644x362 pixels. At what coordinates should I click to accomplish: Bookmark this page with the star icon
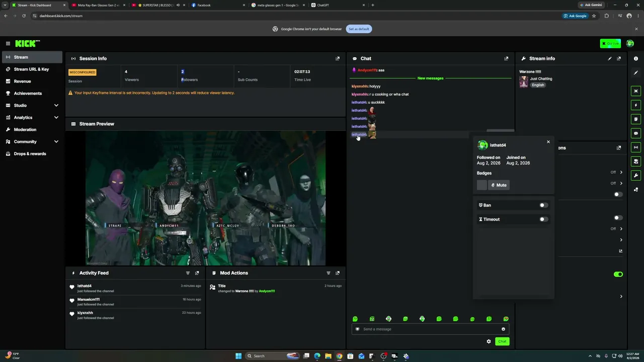(x=594, y=16)
